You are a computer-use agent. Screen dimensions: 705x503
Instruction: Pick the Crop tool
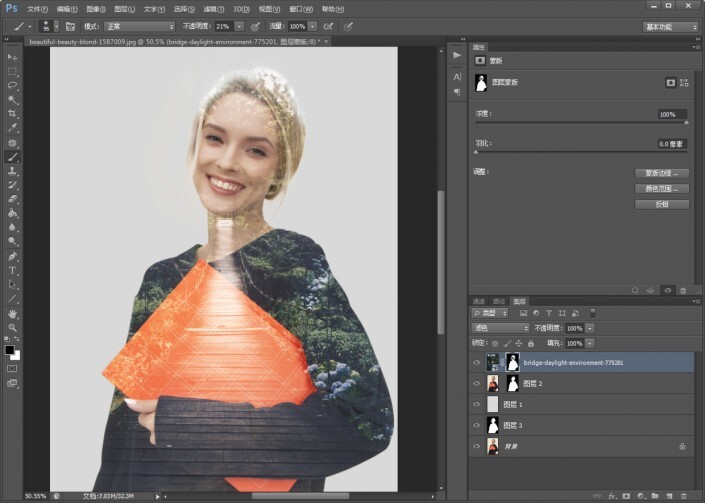[x=13, y=114]
